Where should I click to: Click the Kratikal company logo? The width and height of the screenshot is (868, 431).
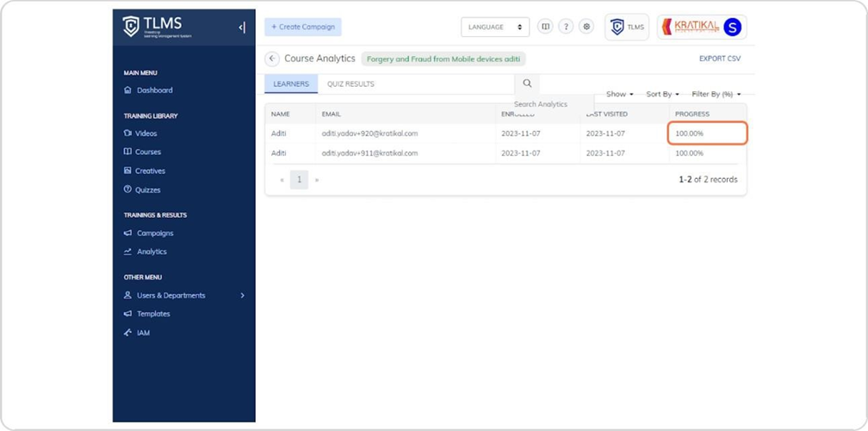click(x=691, y=27)
